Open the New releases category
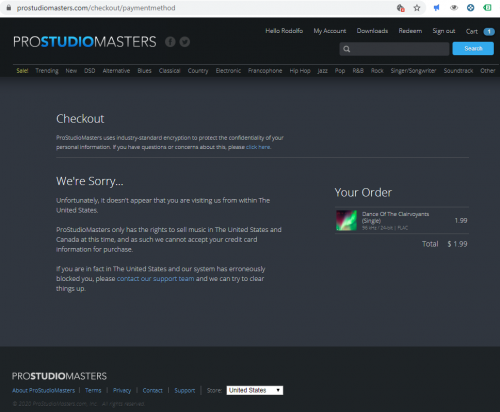The image size is (500, 412). (71, 71)
